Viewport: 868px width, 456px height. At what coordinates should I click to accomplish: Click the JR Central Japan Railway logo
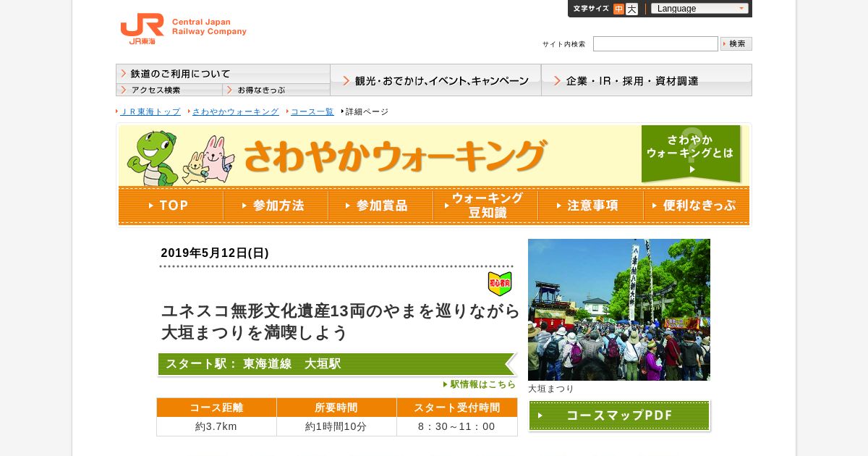click(183, 29)
